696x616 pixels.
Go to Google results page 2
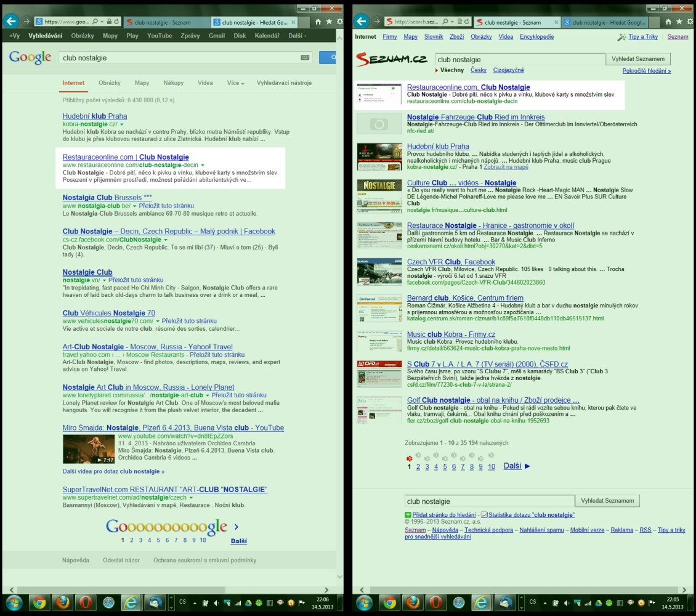[x=131, y=540]
